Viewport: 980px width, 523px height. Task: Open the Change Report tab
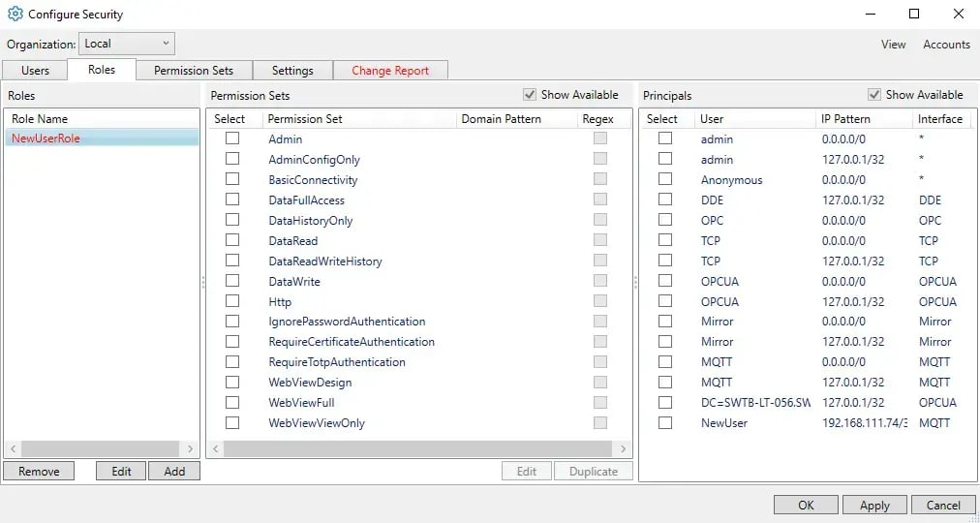coord(390,71)
